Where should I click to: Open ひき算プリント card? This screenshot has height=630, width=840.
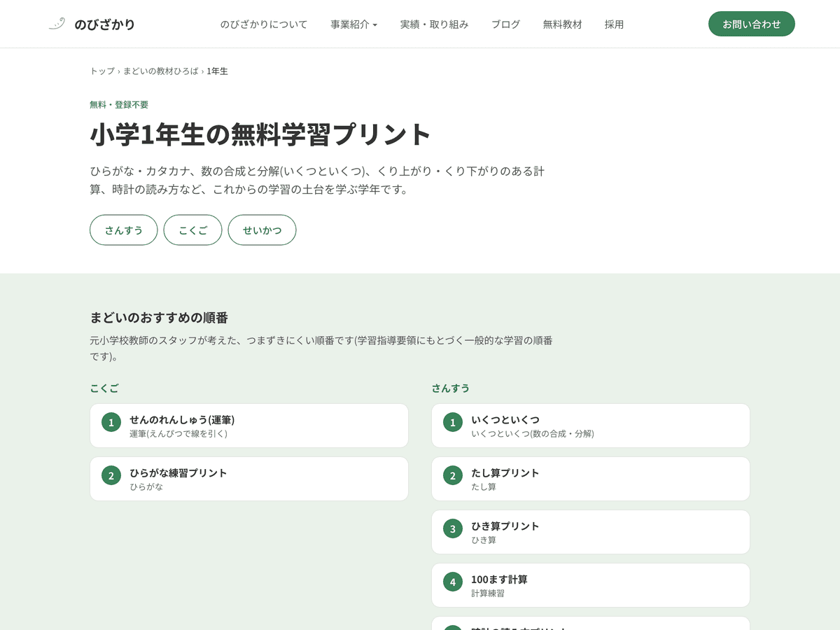tap(591, 532)
